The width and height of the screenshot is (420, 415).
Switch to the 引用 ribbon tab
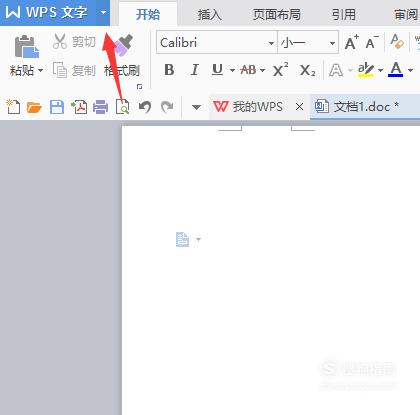[344, 14]
